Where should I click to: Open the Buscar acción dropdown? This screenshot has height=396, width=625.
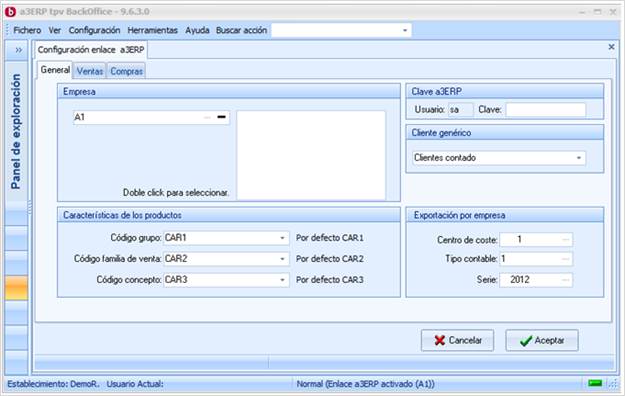(x=405, y=30)
